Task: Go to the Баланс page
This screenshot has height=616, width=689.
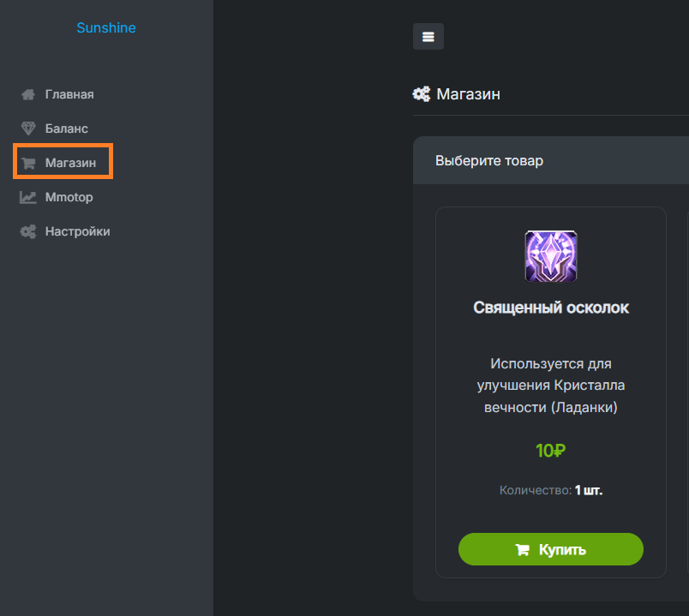Action: [66, 129]
